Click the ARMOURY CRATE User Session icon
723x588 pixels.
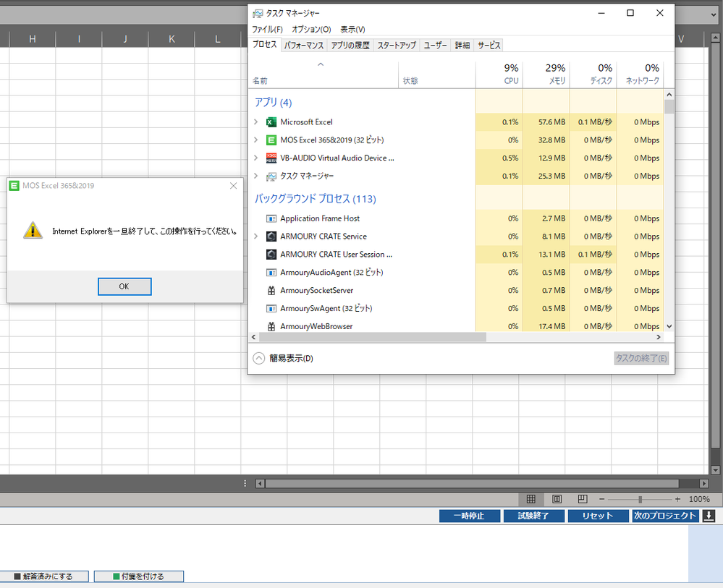(271, 255)
